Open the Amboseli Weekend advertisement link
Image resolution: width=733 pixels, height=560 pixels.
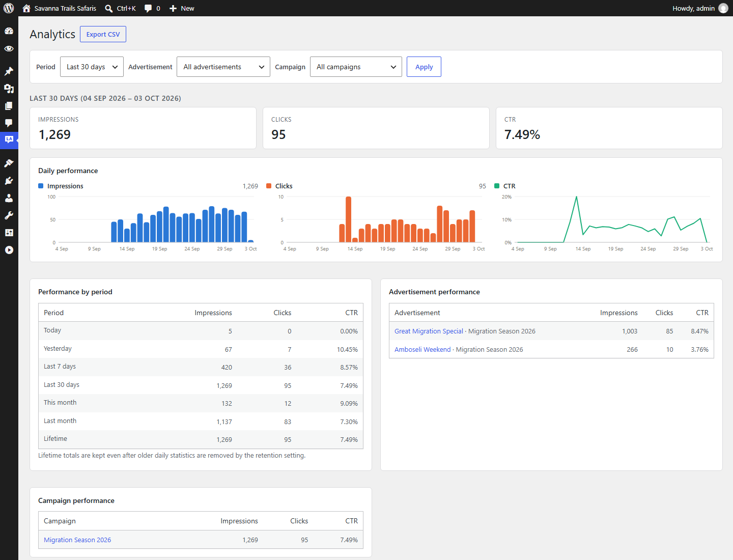tap(422, 349)
